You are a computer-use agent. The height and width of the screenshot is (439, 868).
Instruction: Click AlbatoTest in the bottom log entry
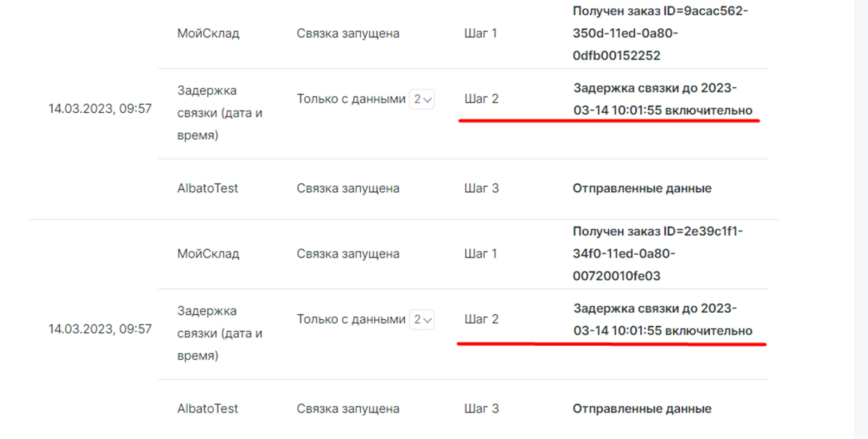[x=207, y=409]
